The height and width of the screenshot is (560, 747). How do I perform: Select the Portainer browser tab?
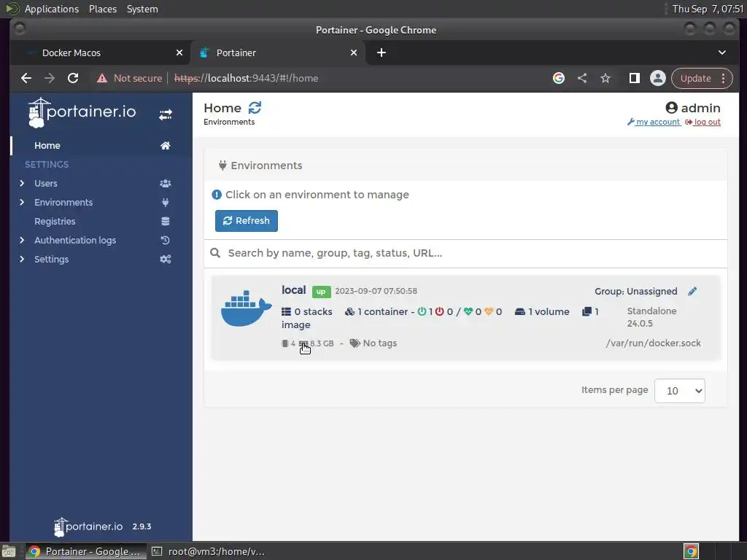tap(278, 52)
